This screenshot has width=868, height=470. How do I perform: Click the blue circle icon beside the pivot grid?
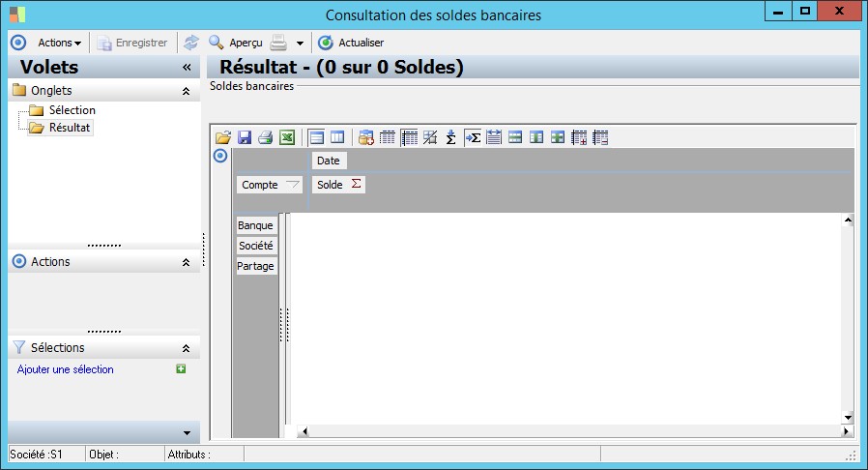220,156
